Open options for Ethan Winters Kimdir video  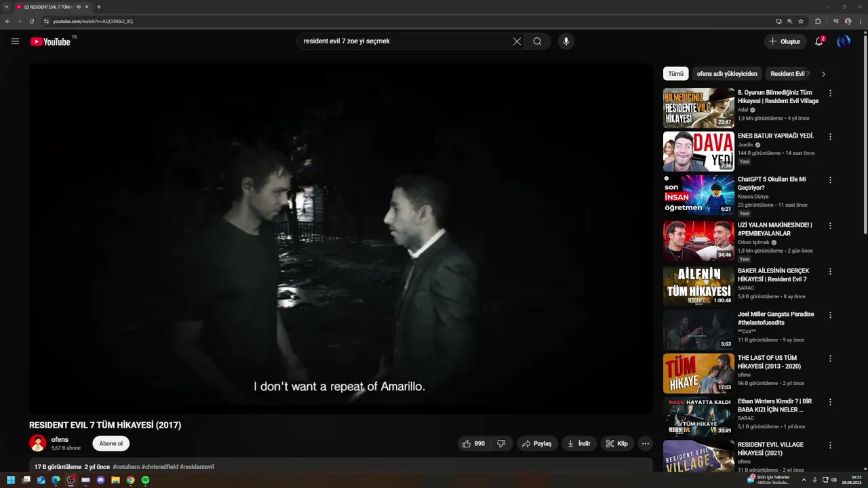pos(830,402)
